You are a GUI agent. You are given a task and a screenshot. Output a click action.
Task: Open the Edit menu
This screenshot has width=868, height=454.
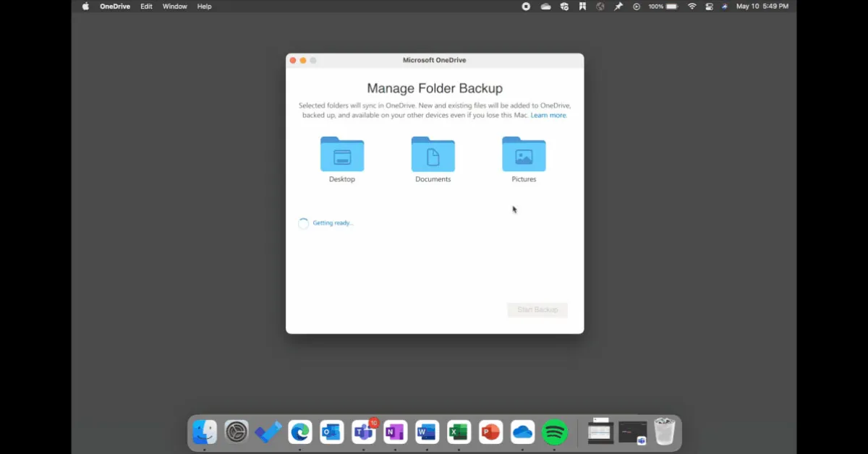click(x=146, y=7)
